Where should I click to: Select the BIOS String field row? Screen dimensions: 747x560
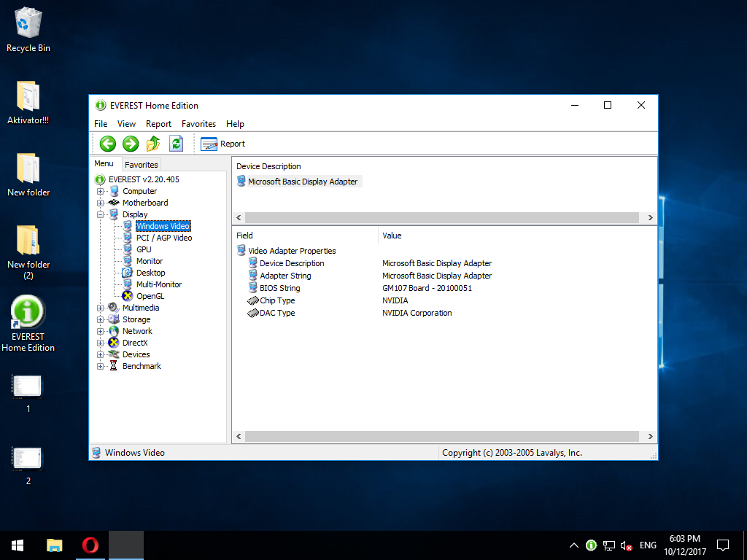(x=279, y=288)
